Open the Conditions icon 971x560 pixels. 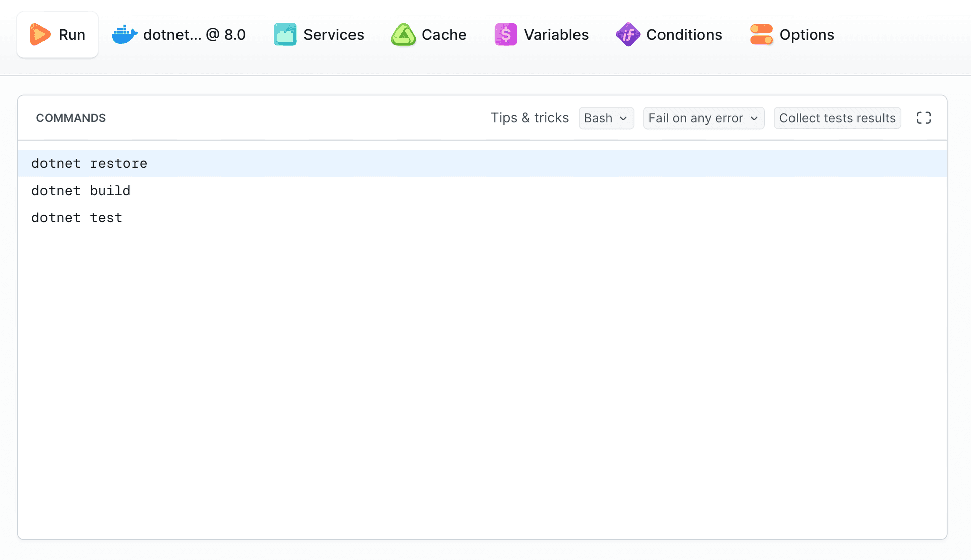tap(628, 34)
